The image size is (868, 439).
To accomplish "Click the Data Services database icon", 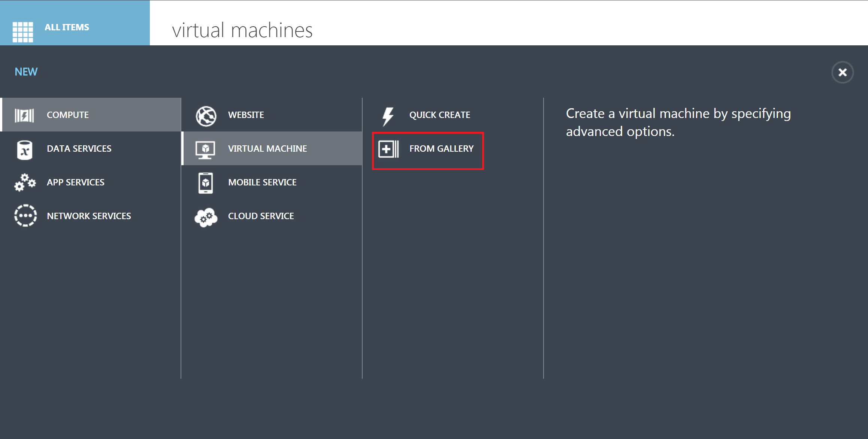I will [x=25, y=150].
